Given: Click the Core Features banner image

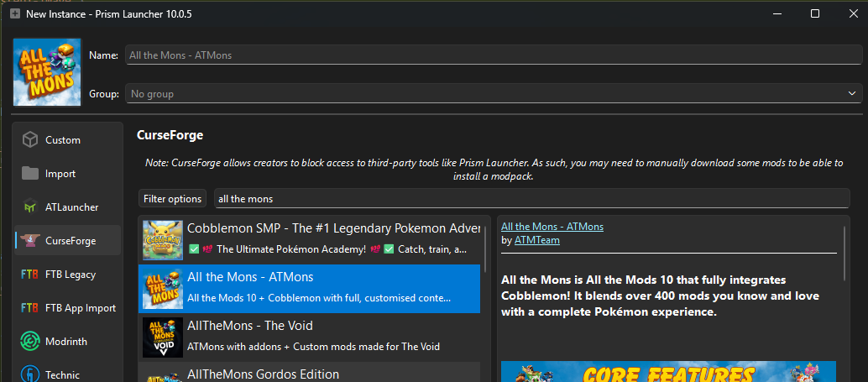Looking at the screenshot, I should 668,371.
